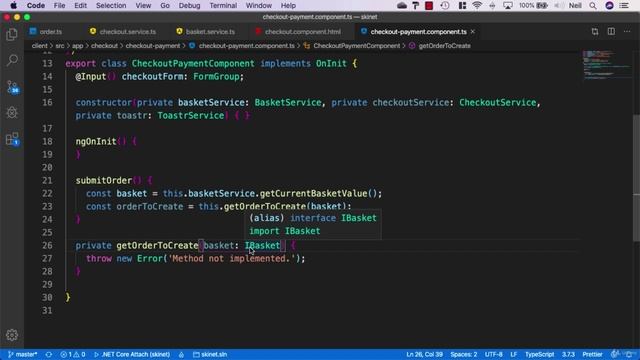
Task: Open the Terminal menu
Action: [x=223, y=6]
